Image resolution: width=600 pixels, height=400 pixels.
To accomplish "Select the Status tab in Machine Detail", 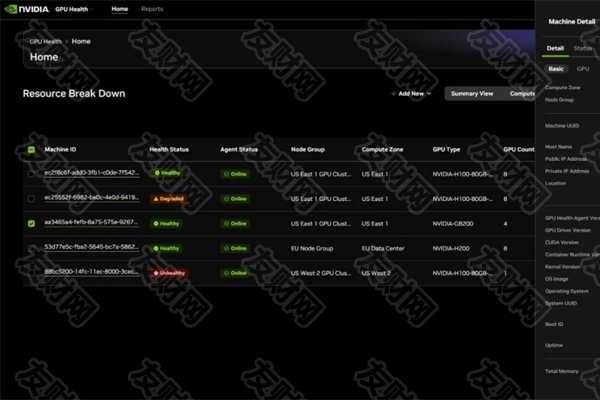I will pyautogui.click(x=582, y=48).
